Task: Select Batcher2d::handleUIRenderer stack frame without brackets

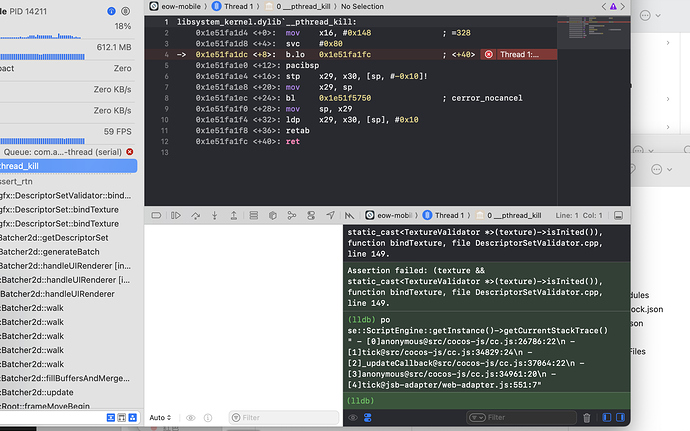Action: [x=68, y=294]
